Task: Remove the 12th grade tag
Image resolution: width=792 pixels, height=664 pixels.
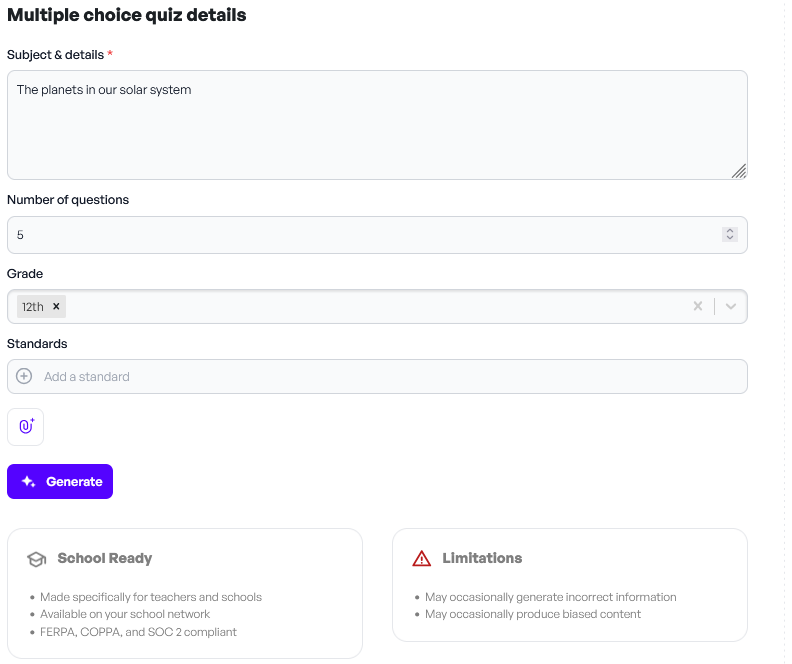Action: tap(57, 307)
